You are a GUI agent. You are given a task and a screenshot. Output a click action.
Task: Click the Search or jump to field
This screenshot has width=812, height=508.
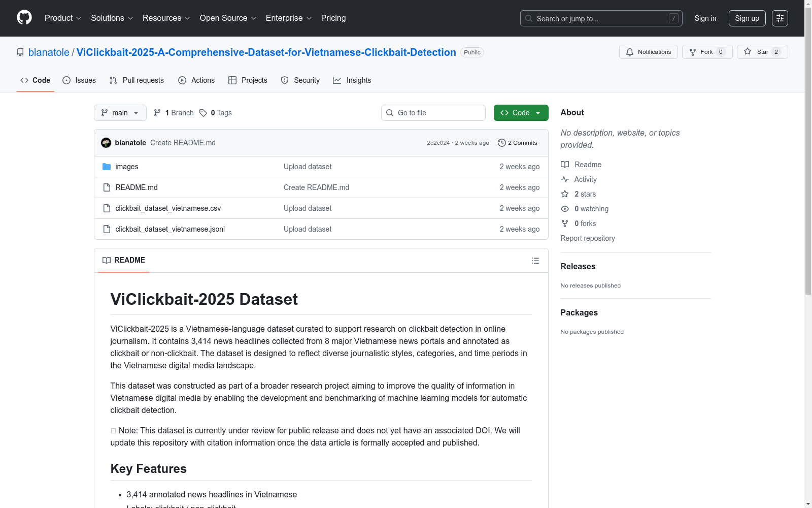click(601, 18)
